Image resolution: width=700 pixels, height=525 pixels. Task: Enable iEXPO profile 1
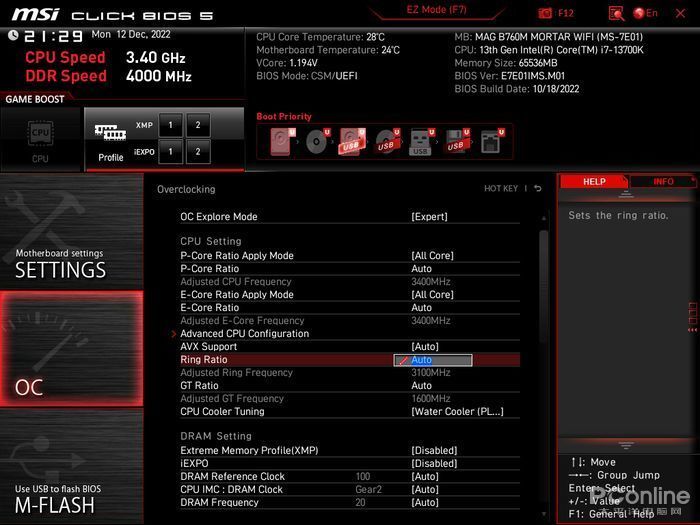tap(171, 152)
